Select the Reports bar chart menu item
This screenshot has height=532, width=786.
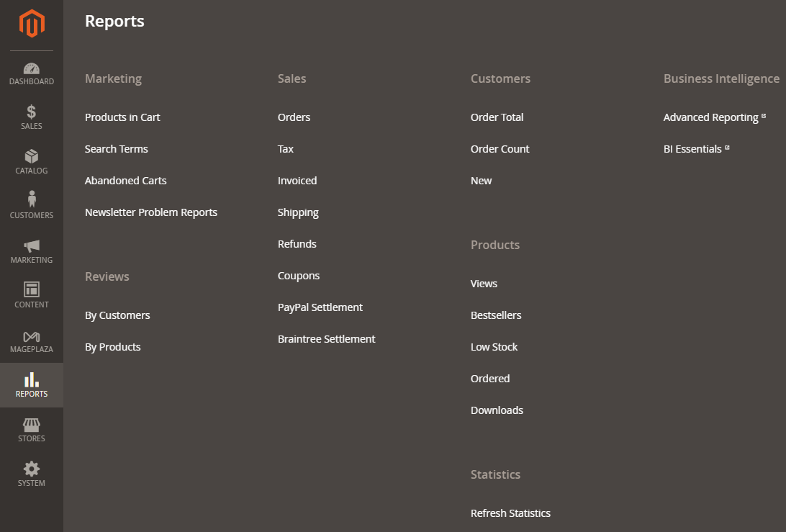(x=32, y=385)
